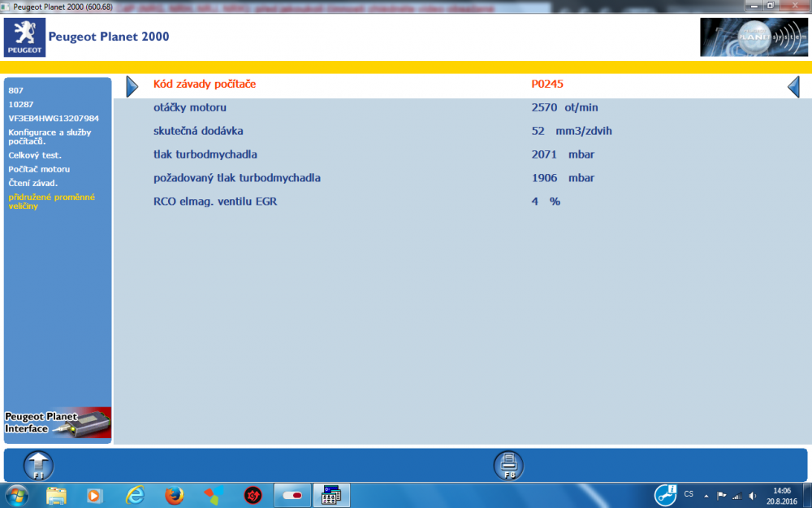812x508 pixels.
Task: Click sidebar entry 10287
Action: (x=21, y=104)
